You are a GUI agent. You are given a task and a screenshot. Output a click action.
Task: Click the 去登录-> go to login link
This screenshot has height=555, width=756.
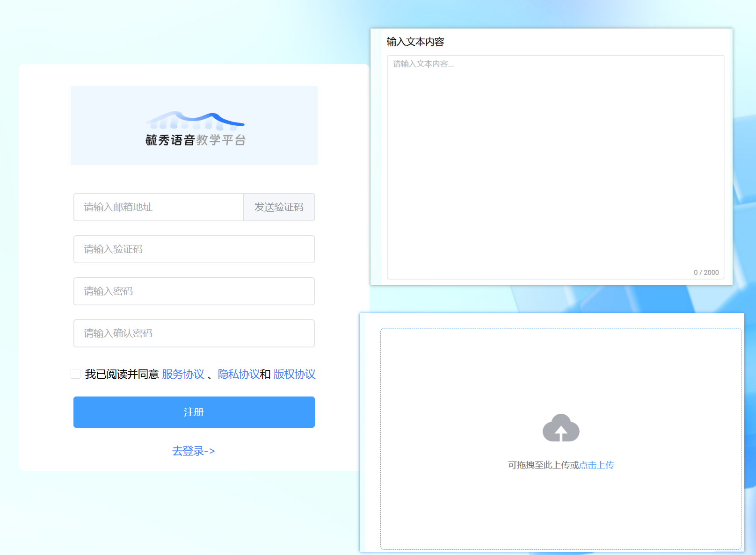click(x=194, y=450)
